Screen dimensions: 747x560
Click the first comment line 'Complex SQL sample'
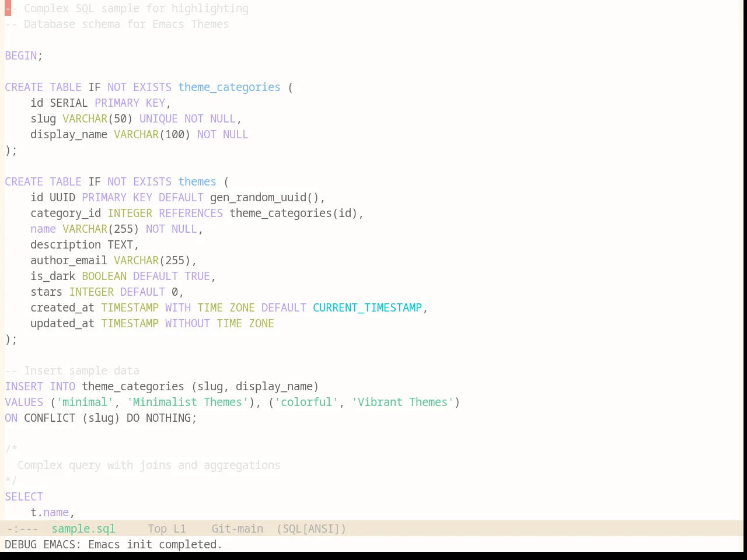point(127,8)
